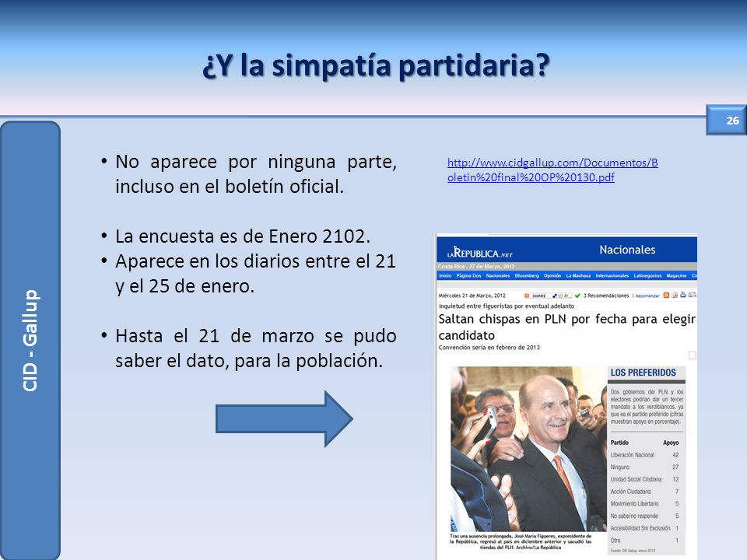Image resolution: width=747 pixels, height=560 pixels.
Task: Click the 'Nacionales' section title in header
Action: click(x=627, y=250)
